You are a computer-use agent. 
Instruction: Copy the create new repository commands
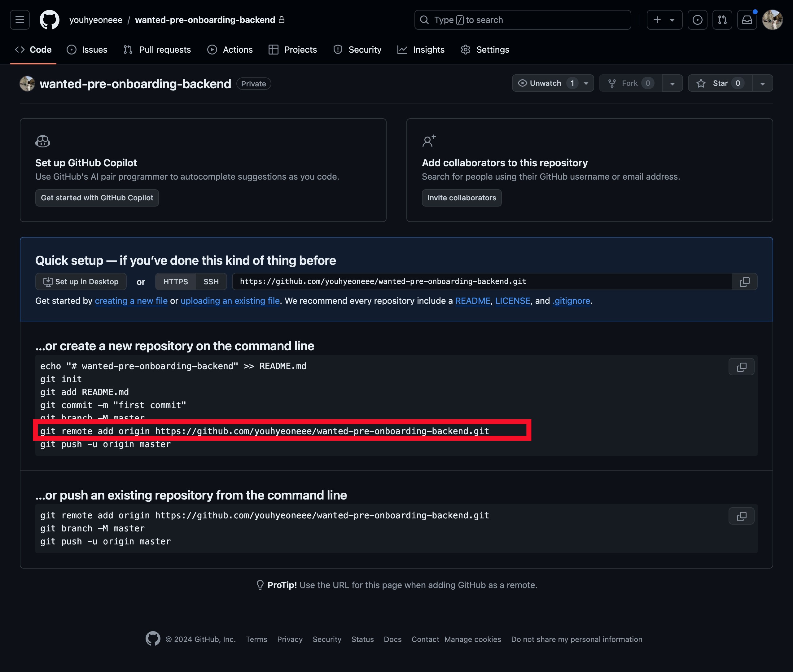(x=742, y=367)
